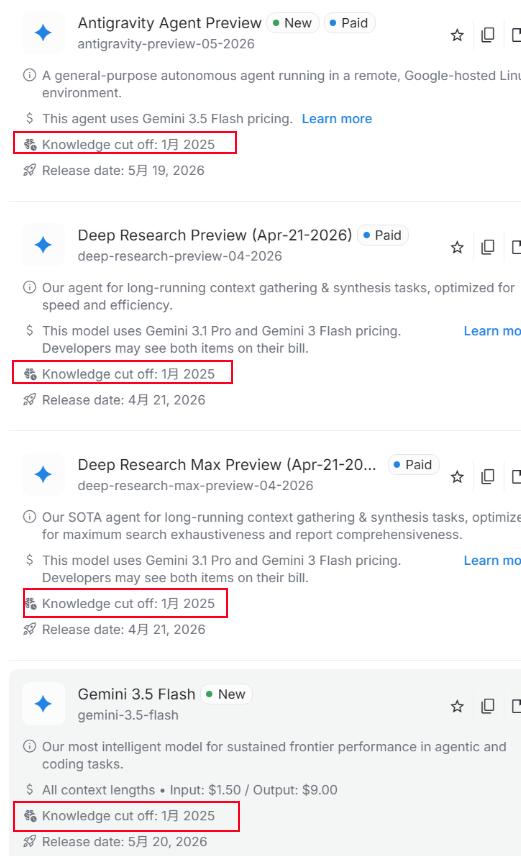Viewport: 521px width, 856px height.
Task: Star the Antigravity Agent Preview model
Action: (x=457, y=35)
